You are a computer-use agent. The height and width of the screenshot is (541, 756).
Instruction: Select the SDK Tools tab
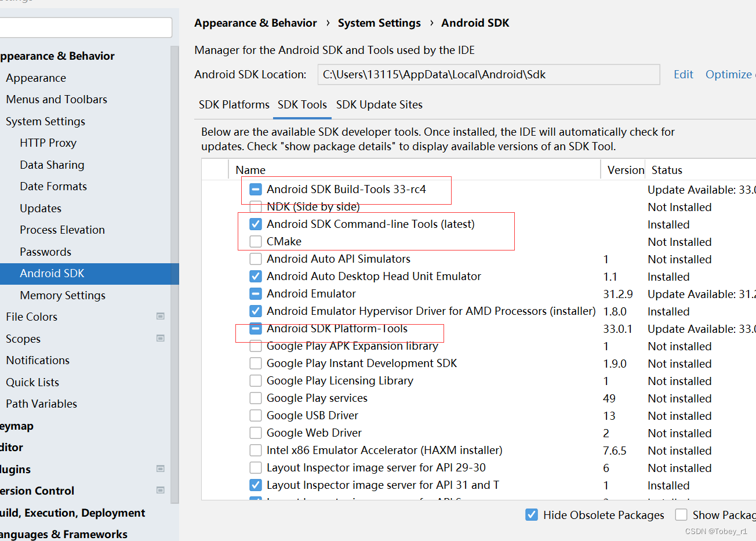pos(302,104)
